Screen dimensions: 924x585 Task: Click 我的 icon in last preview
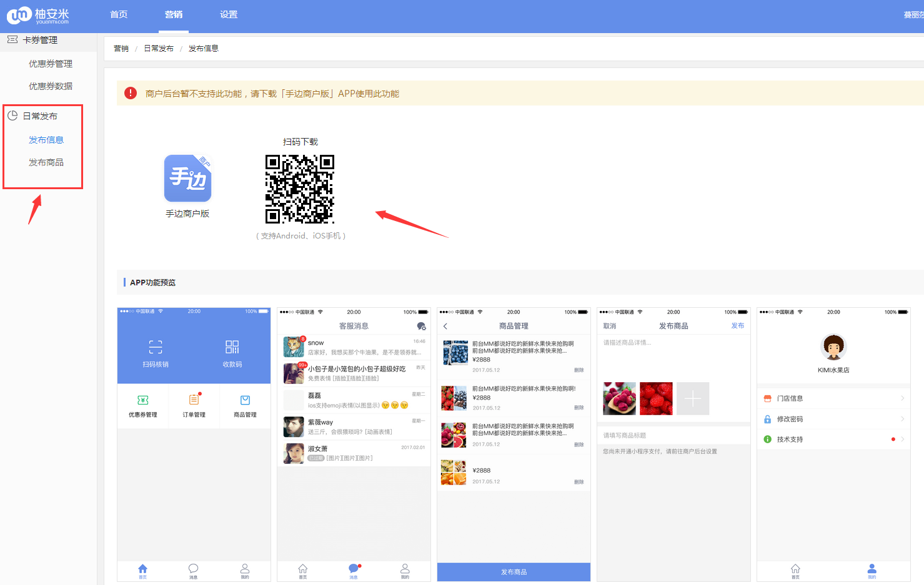tap(872, 569)
